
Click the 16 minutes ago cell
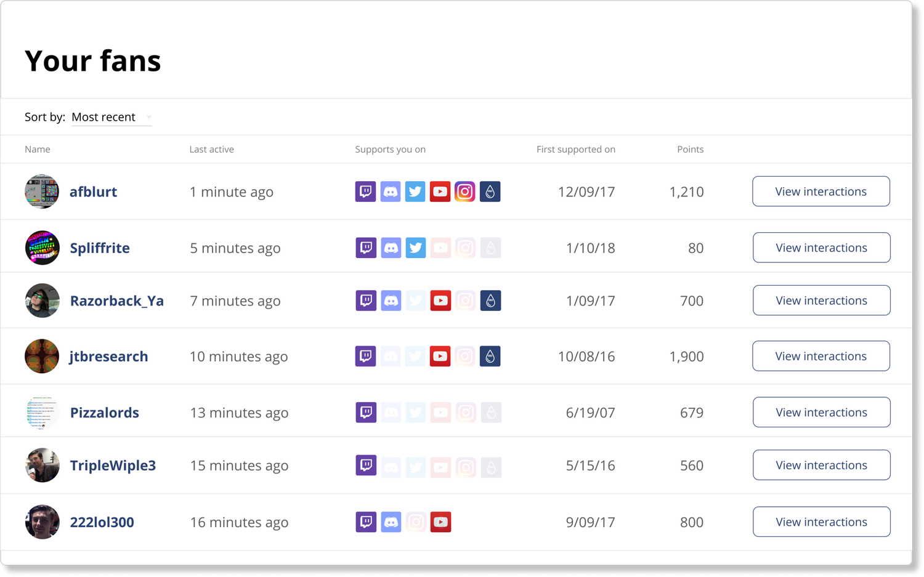(x=239, y=522)
